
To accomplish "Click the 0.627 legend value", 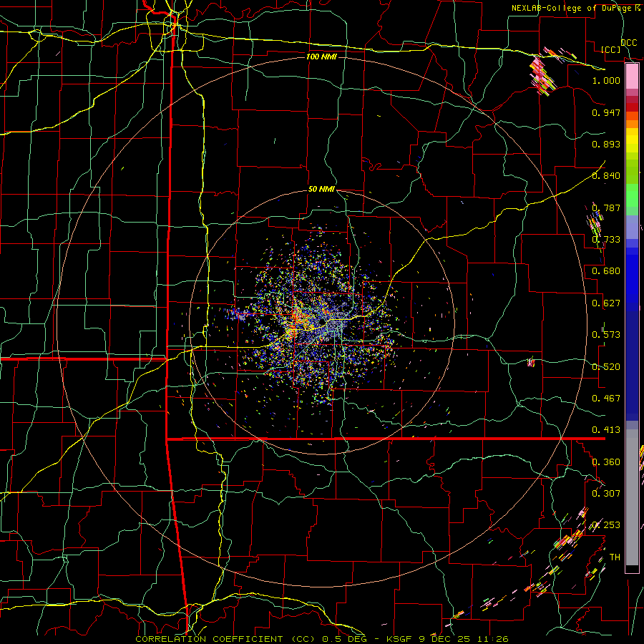I will pyautogui.click(x=606, y=303).
